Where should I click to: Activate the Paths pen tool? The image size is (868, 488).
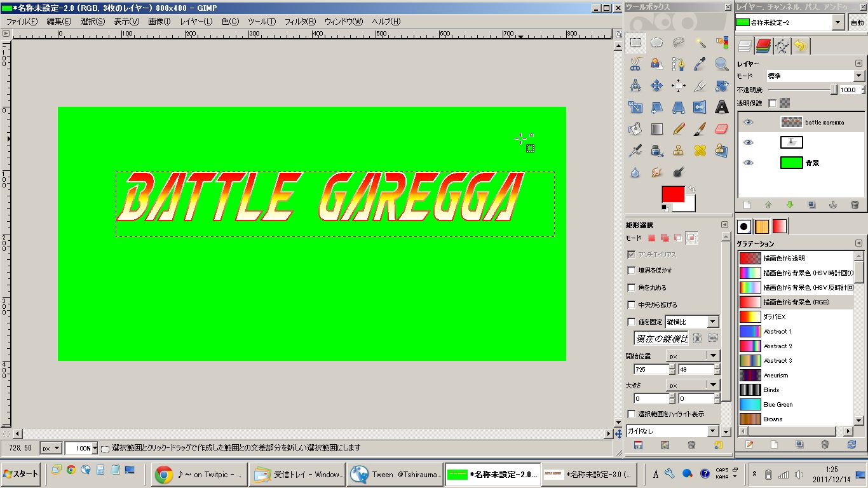point(679,64)
